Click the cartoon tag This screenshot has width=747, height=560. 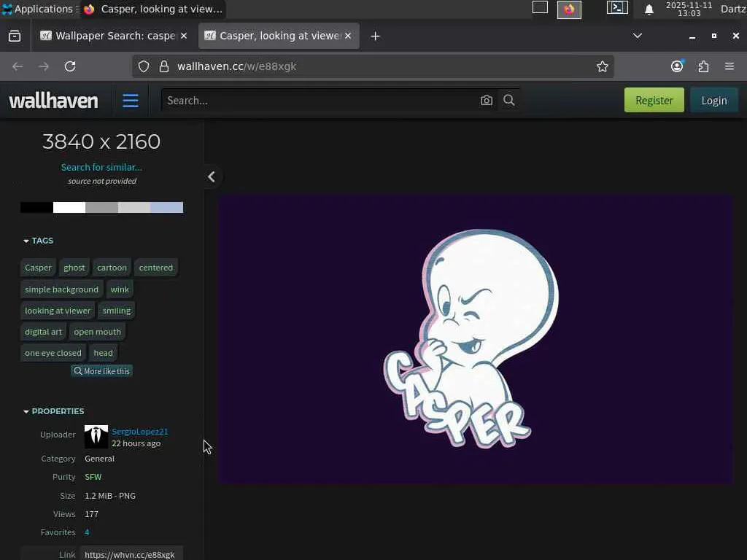point(112,268)
